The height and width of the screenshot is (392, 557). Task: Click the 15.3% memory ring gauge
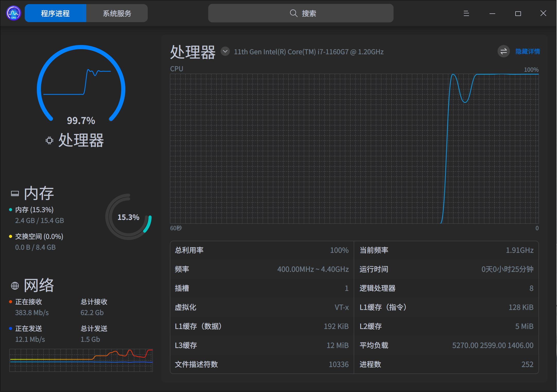tap(128, 217)
